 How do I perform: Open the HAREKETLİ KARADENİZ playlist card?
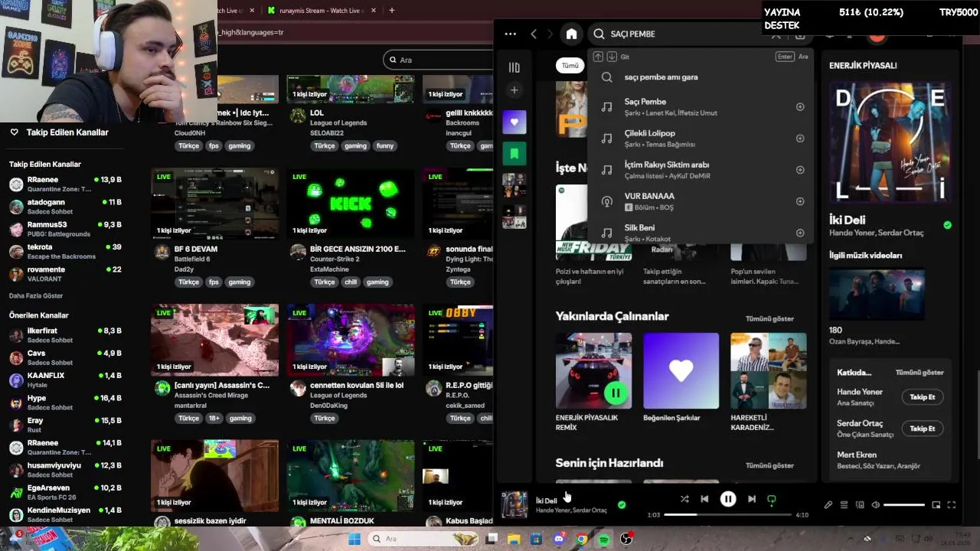point(769,382)
